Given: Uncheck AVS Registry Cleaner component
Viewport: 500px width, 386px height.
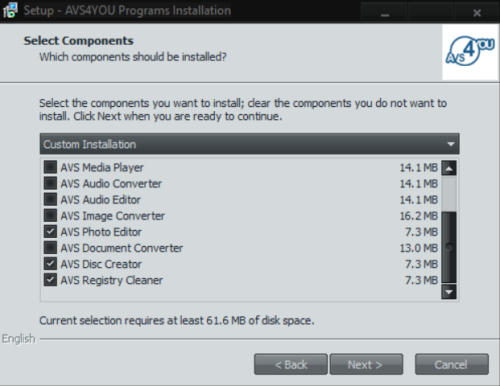Looking at the screenshot, I should (50, 280).
